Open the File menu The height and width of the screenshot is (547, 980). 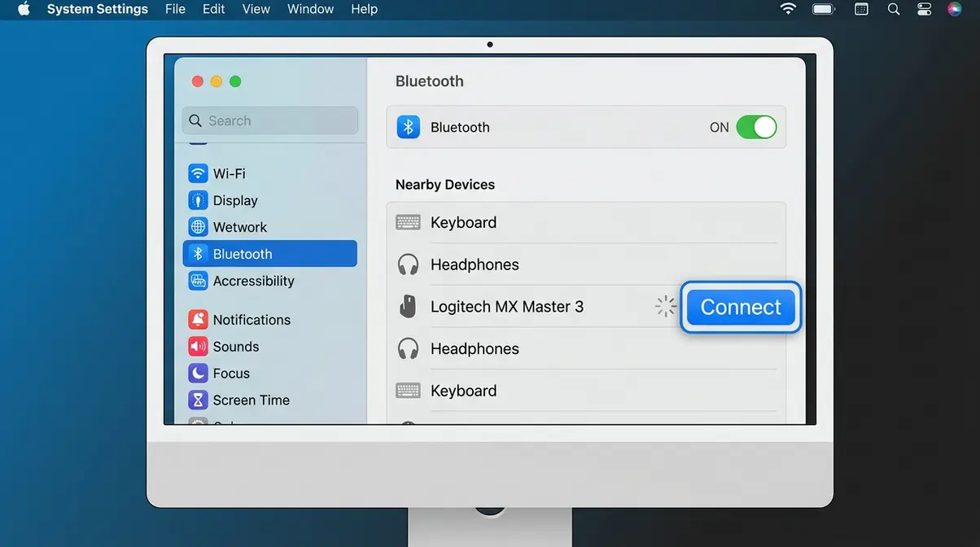coord(175,9)
